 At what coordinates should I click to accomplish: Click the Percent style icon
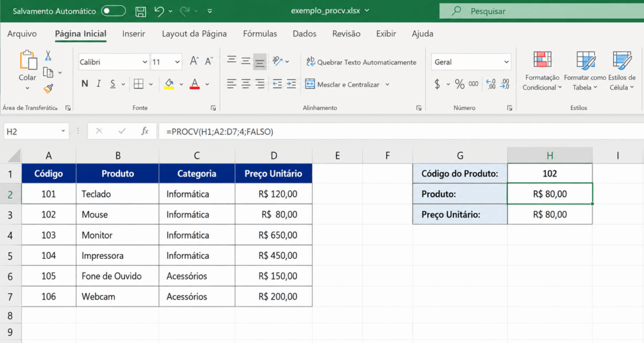tap(460, 85)
